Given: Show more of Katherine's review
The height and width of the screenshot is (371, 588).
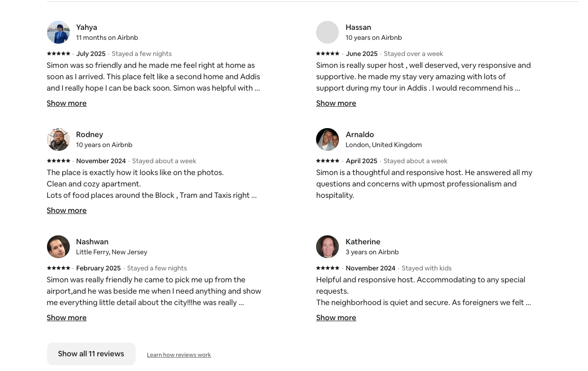Looking at the screenshot, I should click(336, 318).
